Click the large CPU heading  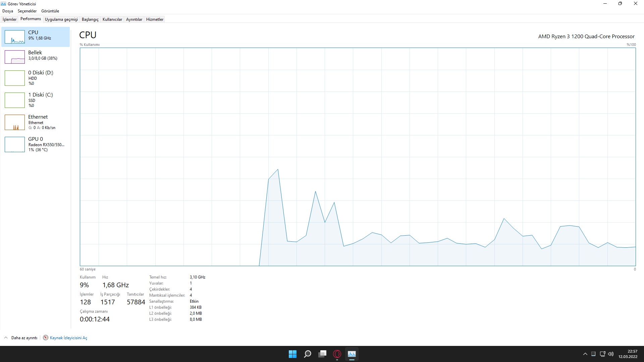pos(88,35)
